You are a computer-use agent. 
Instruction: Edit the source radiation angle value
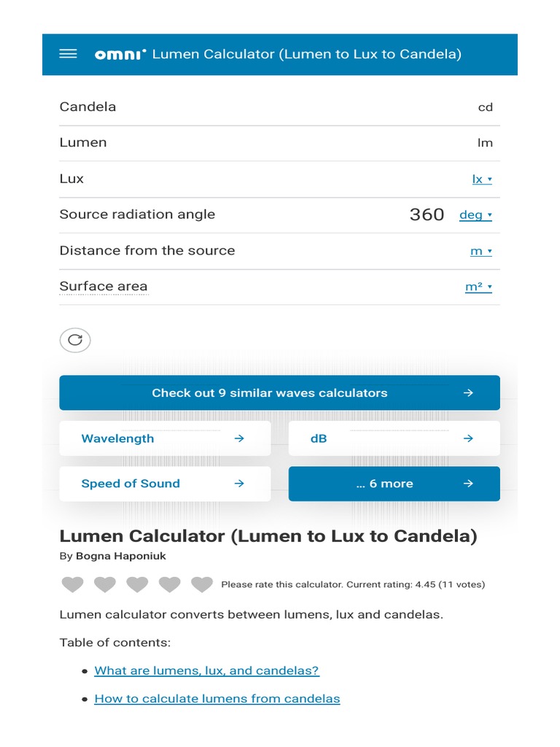[426, 214]
